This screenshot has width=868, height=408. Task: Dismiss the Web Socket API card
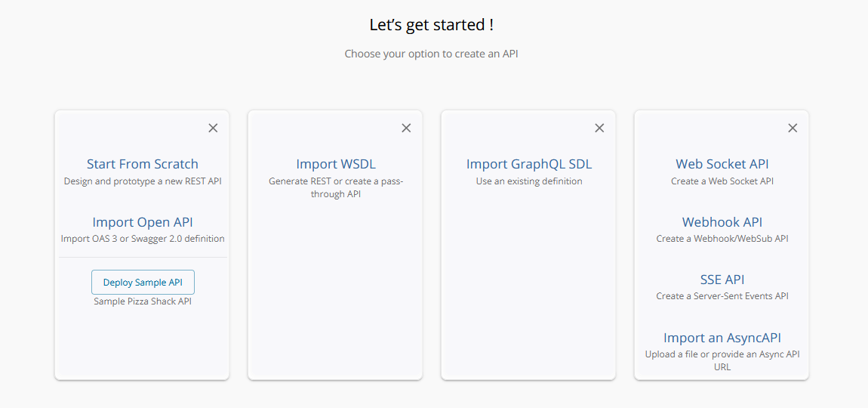pos(793,128)
